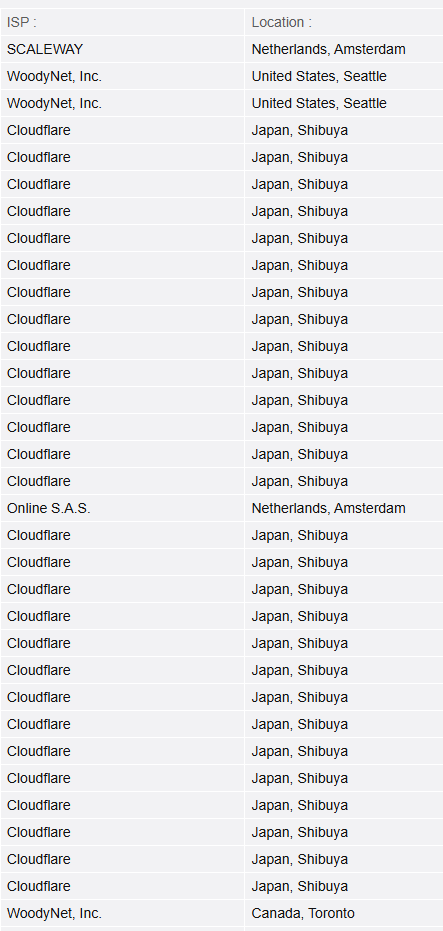Select first WoodyNet, Inc. cell
Screen dimensions: 443x931
(122, 76)
